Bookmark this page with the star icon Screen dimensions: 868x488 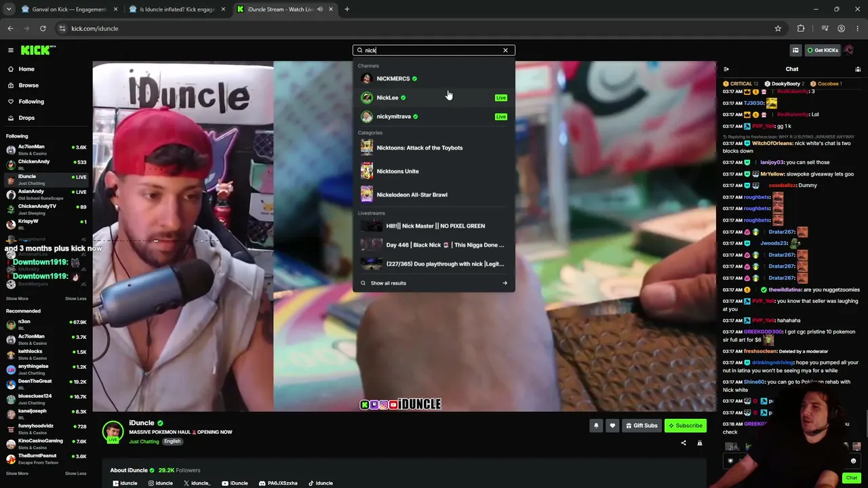point(778,28)
